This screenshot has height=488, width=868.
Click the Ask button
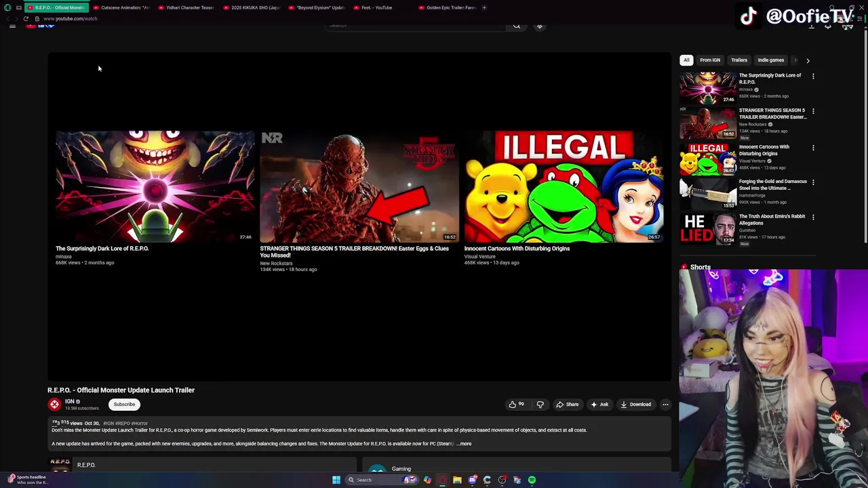click(x=599, y=405)
